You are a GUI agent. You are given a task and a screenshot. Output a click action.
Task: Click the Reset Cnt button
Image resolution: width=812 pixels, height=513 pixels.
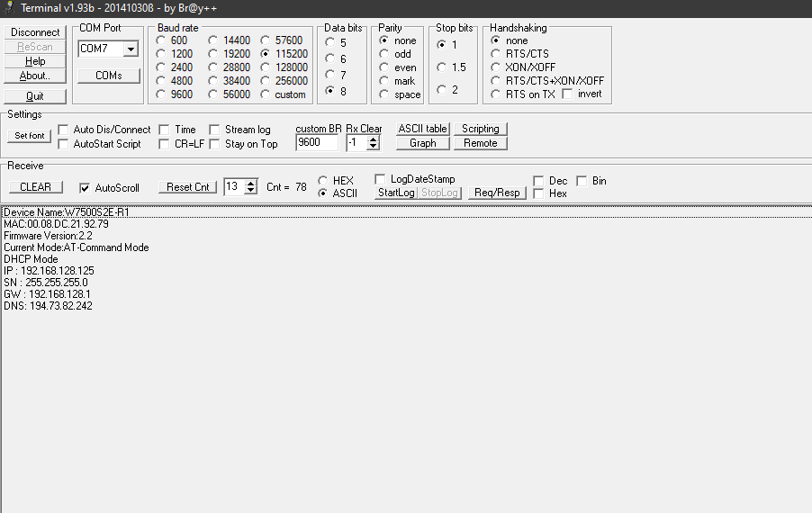click(x=187, y=187)
